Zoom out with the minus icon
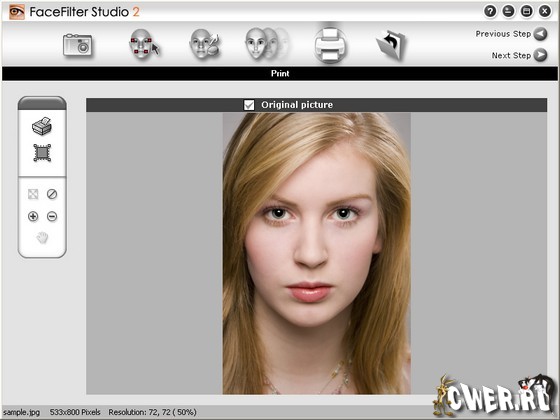The height and width of the screenshot is (420, 560). (x=52, y=216)
